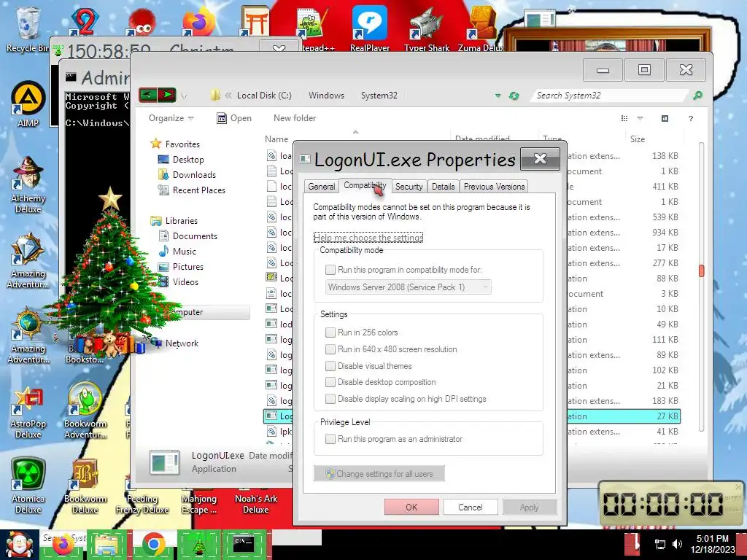
Task: Open the Details tab
Action: point(443,187)
